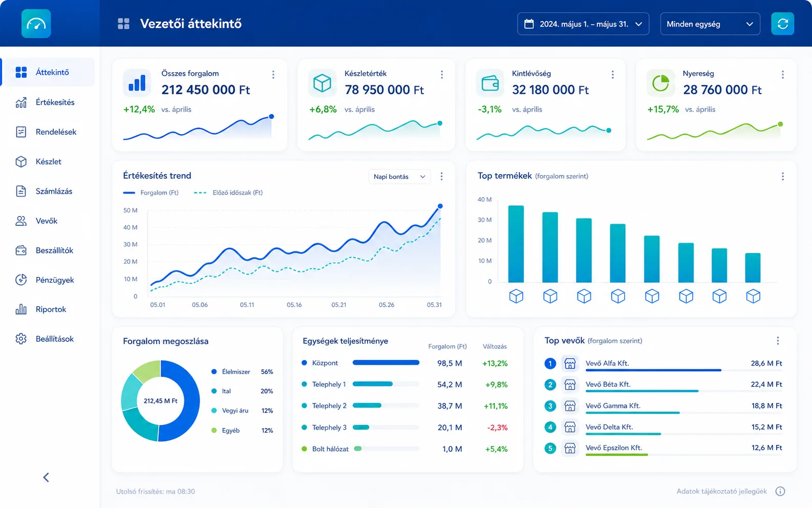Open the Vevő Alfa Kft. customer link
Image resolution: width=812 pixels, height=508 pixels.
[x=607, y=363]
